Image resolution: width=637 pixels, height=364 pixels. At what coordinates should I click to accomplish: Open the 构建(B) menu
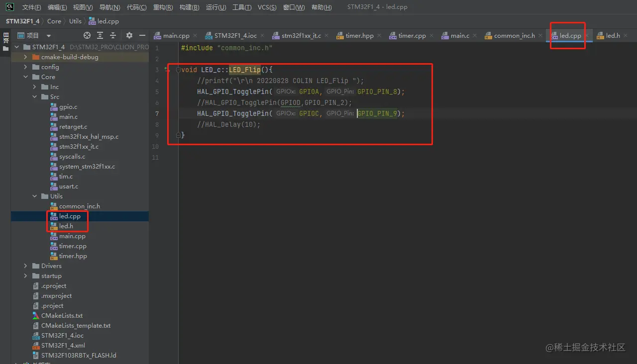tap(189, 7)
